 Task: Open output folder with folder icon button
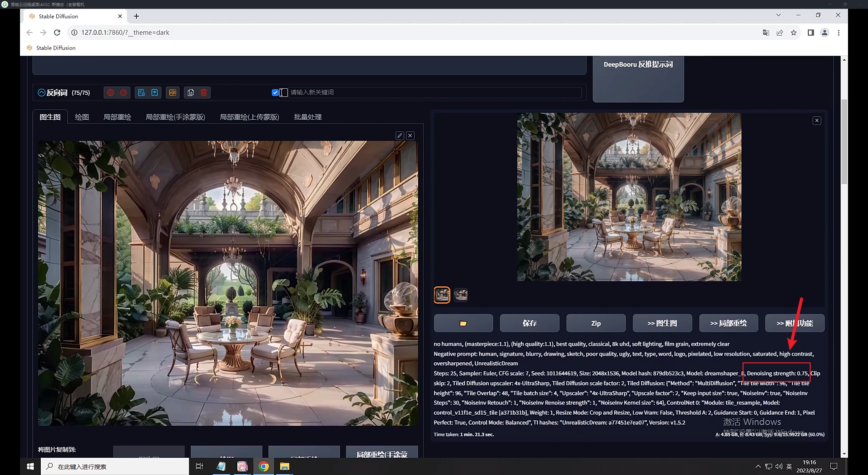[x=463, y=323]
